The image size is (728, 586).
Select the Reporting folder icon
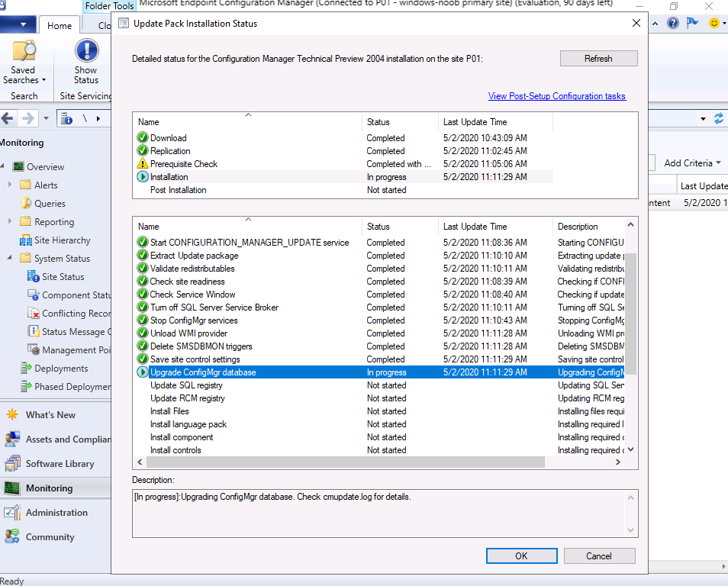(25, 221)
